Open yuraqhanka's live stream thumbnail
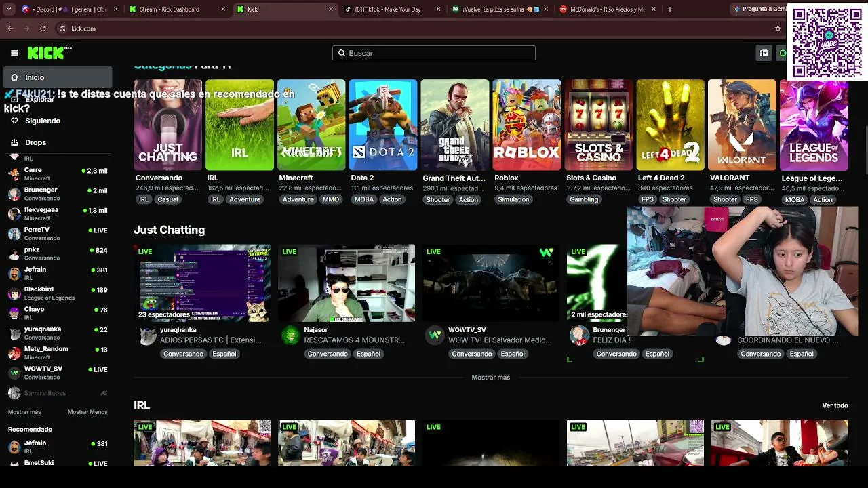 [202, 283]
